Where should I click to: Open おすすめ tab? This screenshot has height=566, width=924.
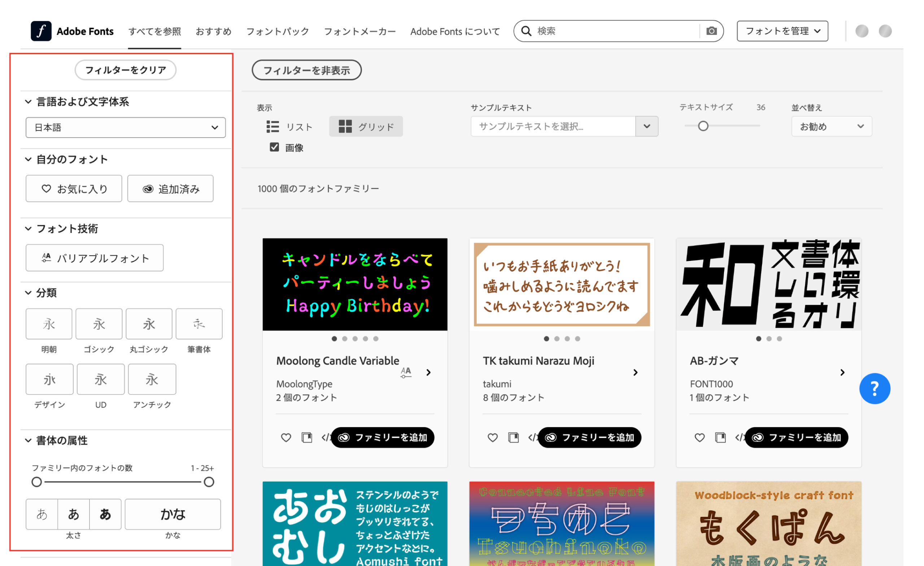[x=213, y=31]
